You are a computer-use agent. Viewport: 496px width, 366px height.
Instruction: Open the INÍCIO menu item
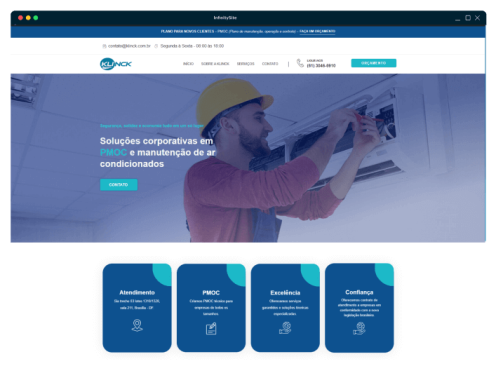pos(188,64)
